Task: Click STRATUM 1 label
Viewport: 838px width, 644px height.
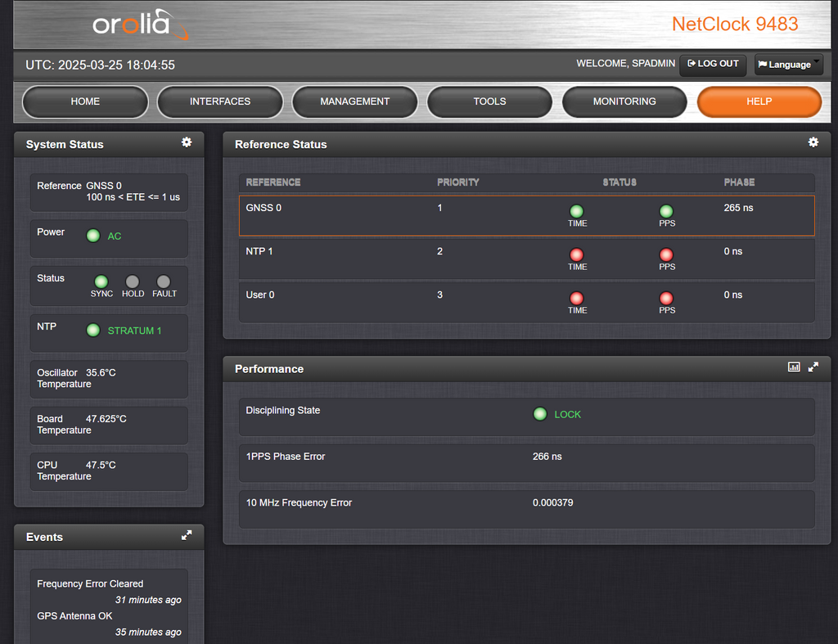Action: (135, 331)
